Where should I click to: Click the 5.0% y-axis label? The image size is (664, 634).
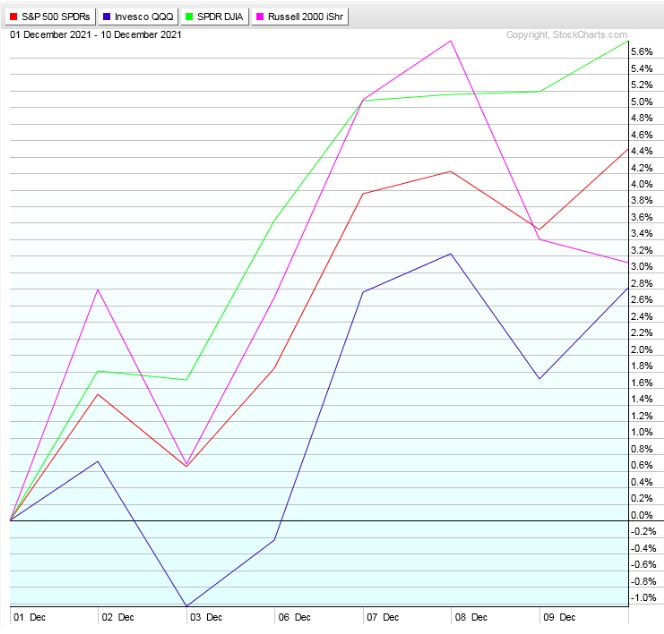[x=642, y=102]
